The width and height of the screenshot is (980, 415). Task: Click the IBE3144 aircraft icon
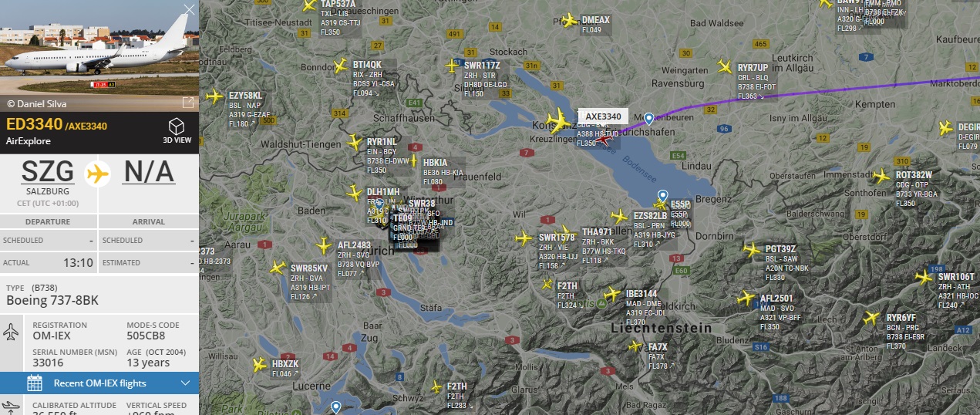612,294
